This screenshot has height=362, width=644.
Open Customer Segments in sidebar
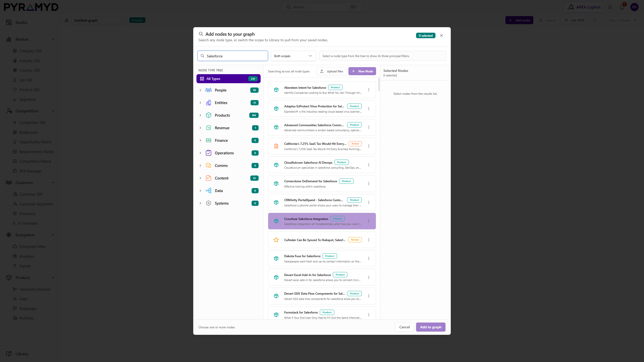[36, 204]
